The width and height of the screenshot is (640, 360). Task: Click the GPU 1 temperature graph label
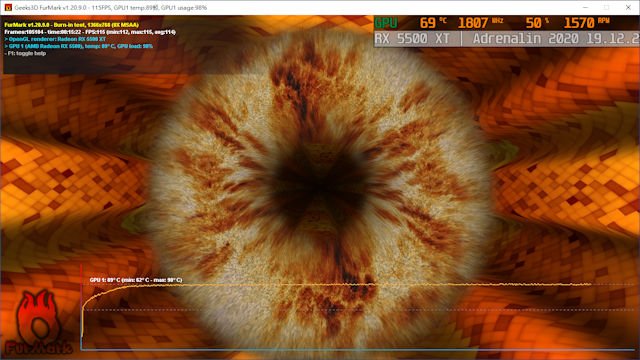[136, 280]
